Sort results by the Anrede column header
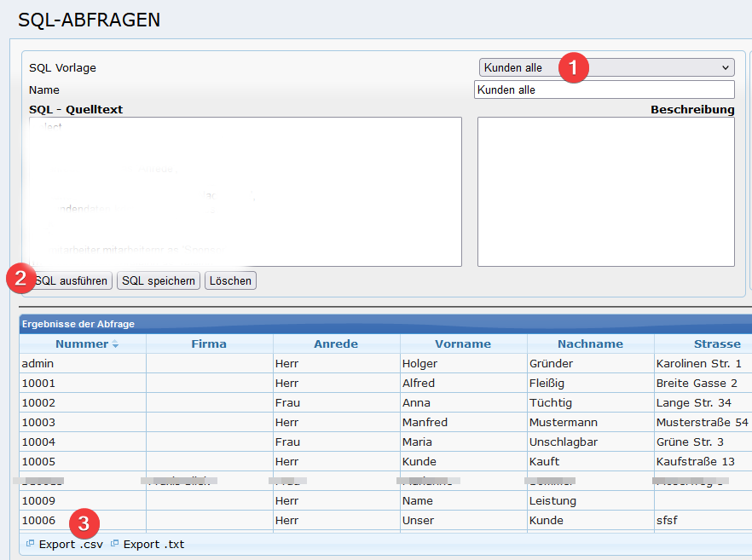The width and height of the screenshot is (752, 560). [x=336, y=344]
